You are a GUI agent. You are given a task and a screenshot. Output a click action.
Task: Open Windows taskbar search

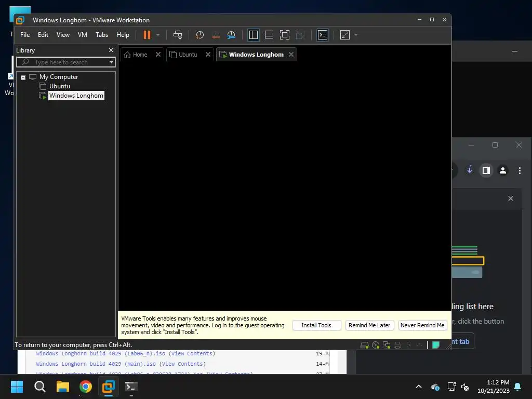(x=39, y=387)
